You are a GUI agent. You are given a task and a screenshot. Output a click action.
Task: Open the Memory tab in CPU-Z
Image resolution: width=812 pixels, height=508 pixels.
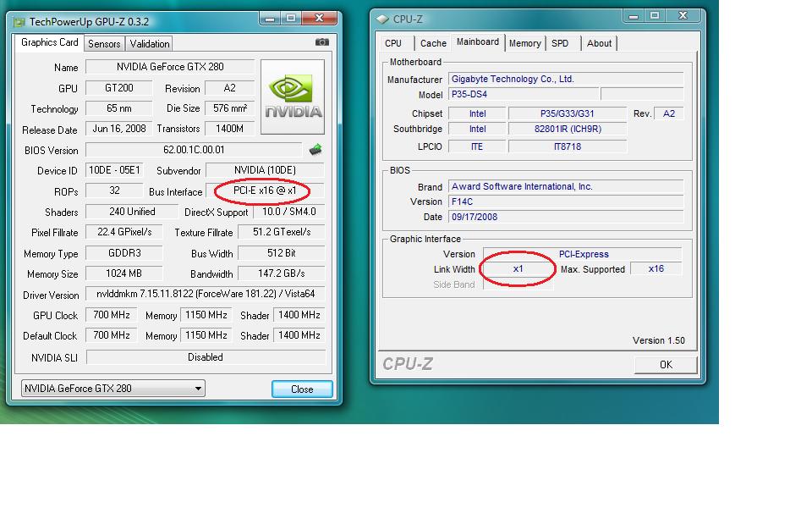coord(524,43)
